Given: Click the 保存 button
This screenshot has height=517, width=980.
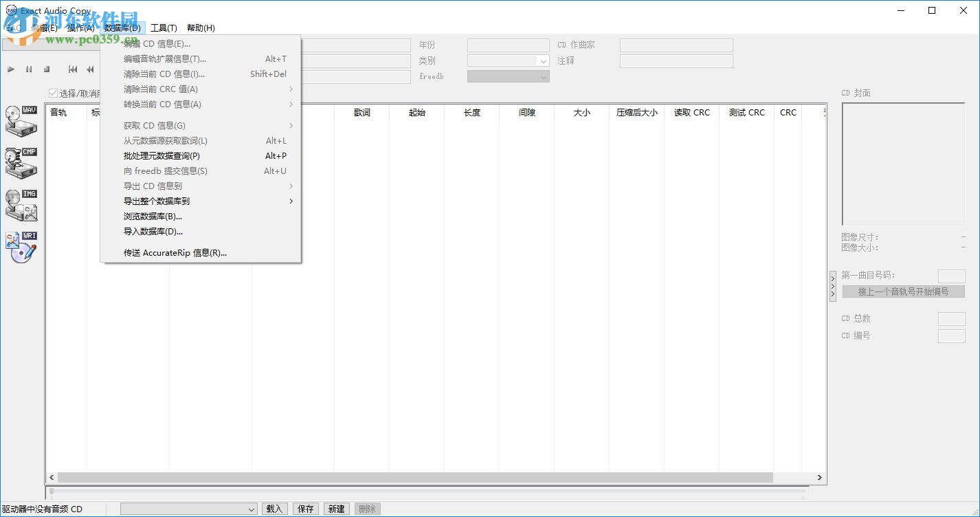Looking at the screenshot, I should tap(305, 509).
